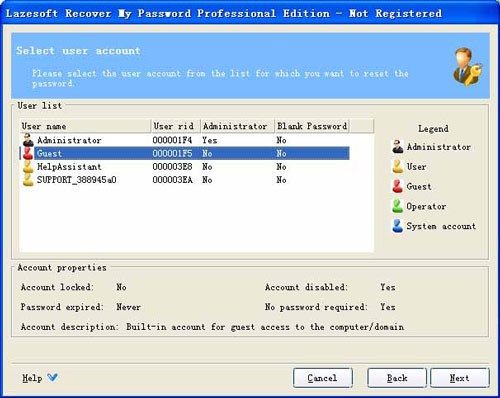Sort by the User name column header
The image size is (500, 398).
coord(85,126)
